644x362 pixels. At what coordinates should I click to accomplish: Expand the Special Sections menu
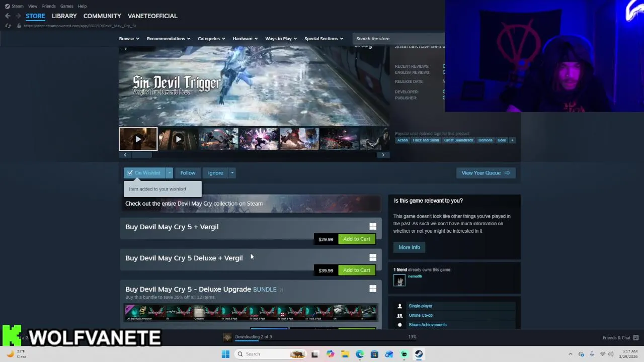coord(324,39)
